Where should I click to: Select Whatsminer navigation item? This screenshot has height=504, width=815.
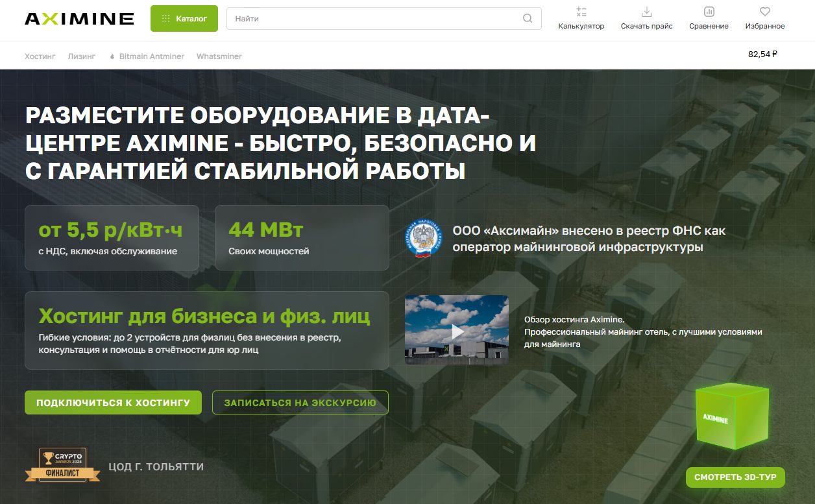click(x=219, y=56)
